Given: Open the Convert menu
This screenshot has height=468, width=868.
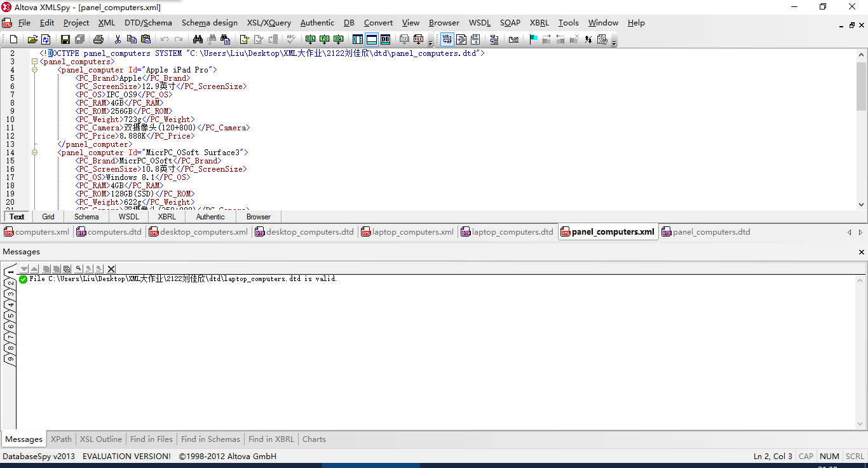Looking at the screenshot, I should tap(378, 23).
